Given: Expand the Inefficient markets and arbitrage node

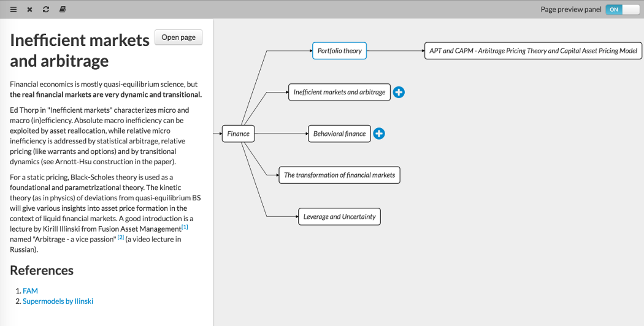Looking at the screenshot, I should (399, 93).
